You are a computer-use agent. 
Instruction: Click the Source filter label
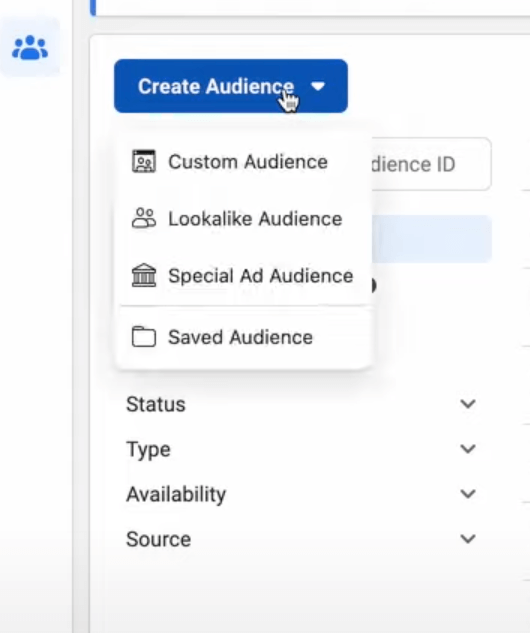pos(159,539)
